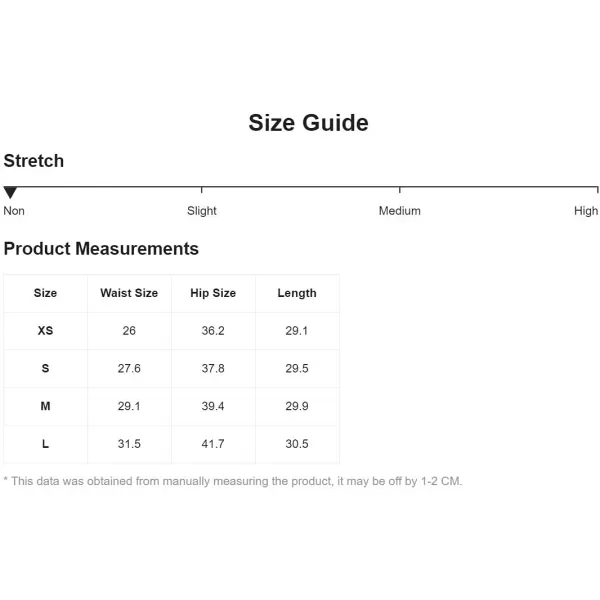Image resolution: width=600 pixels, height=600 pixels.
Task: Click the Size Guide heading
Action: point(308,123)
